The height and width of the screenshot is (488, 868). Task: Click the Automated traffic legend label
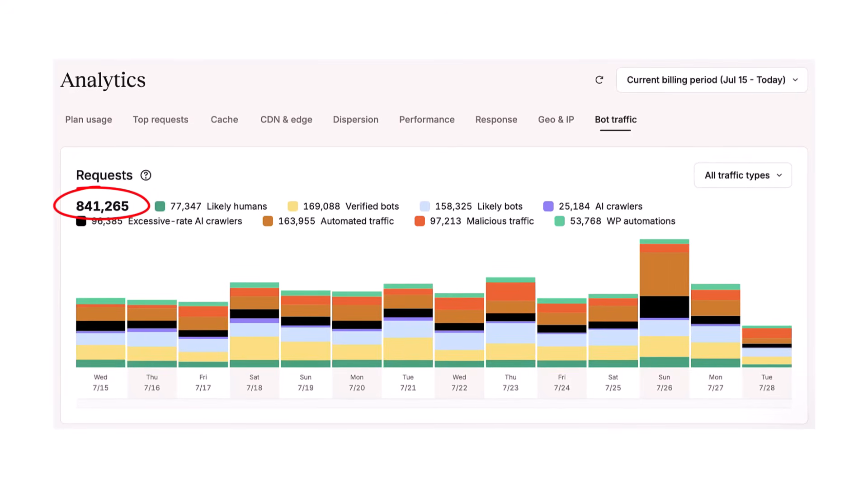tap(357, 221)
